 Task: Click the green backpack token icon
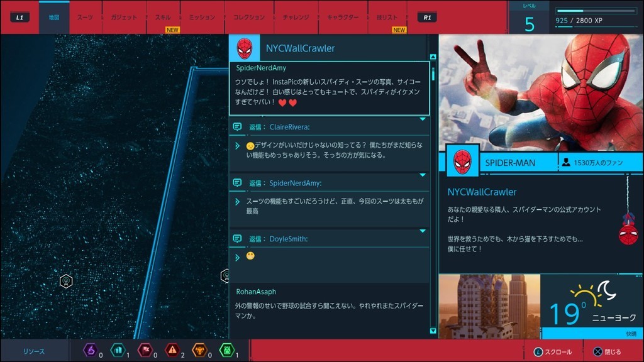(x=226, y=350)
